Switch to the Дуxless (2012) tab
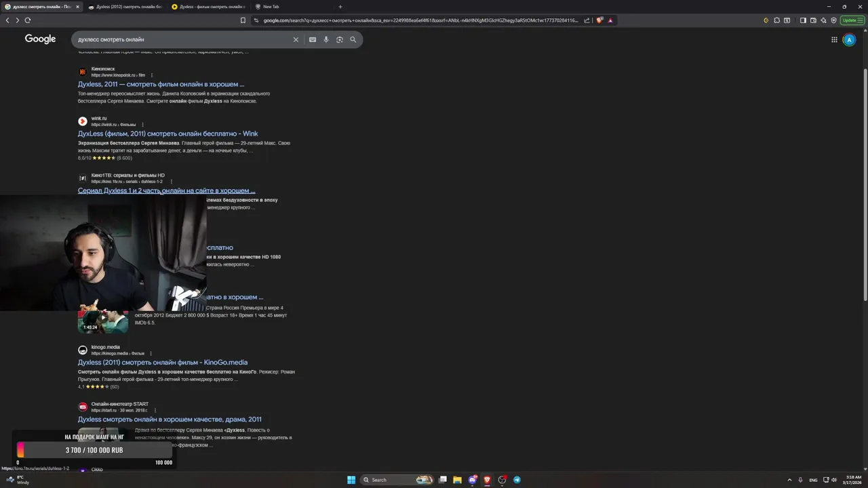Image resolution: width=868 pixels, height=488 pixels. [x=125, y=7]
